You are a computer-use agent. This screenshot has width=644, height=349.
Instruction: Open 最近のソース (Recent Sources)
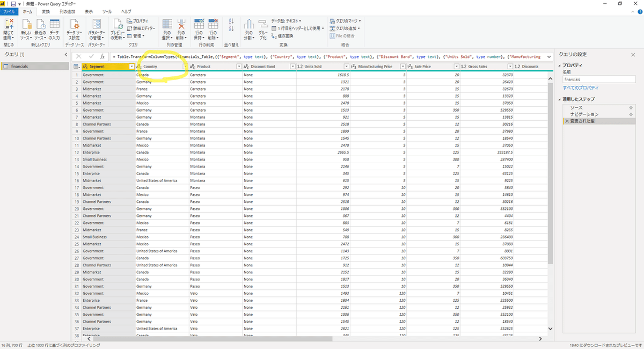(x=41, y=30)
